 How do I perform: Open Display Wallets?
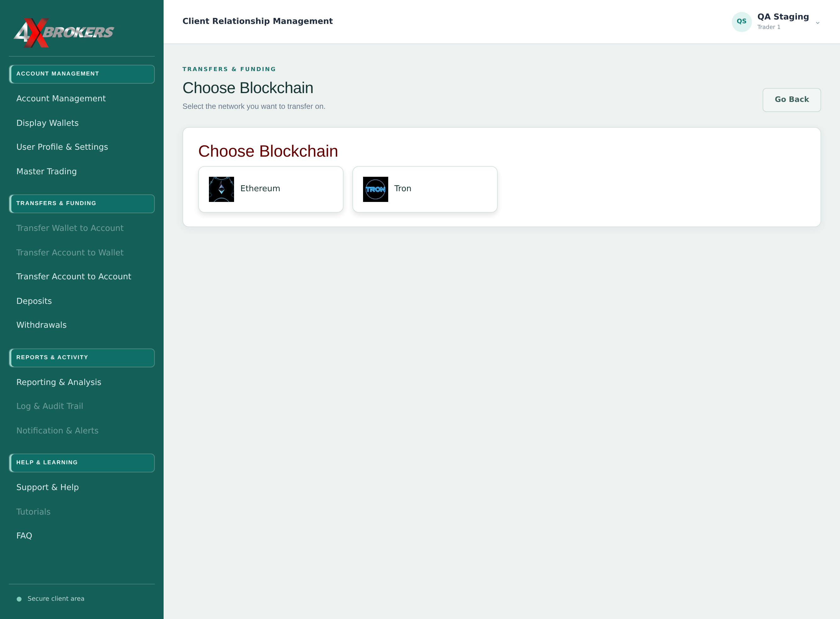(x=48, y=123)
